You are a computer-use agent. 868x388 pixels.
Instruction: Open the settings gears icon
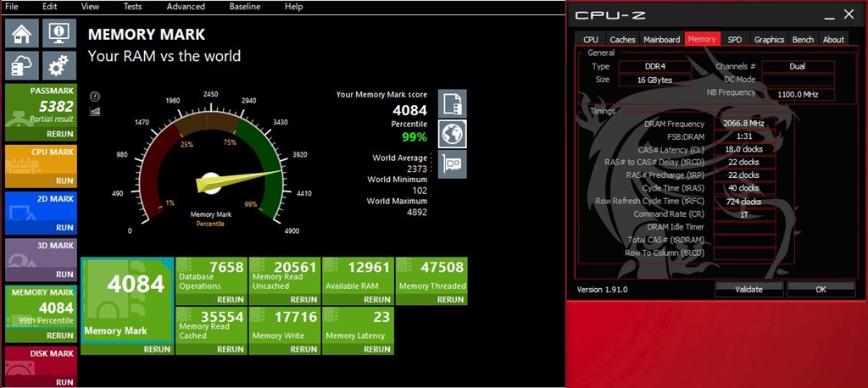pyautogui.click(x=59, y=66)
